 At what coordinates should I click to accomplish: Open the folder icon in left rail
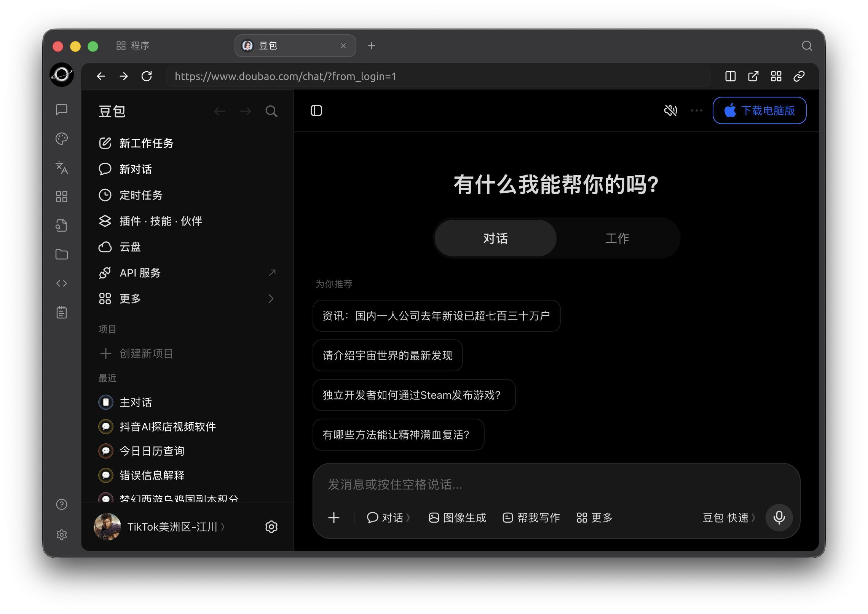pos(62,254)
